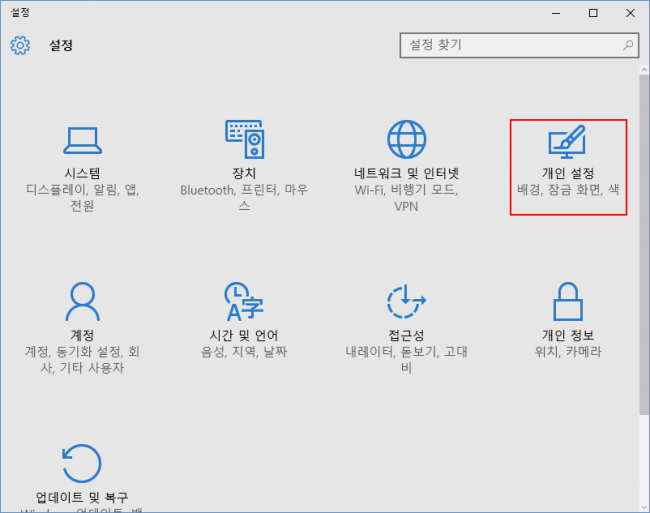Click the scrollbar up arrow
This screenshot has width=650, height=513.
pyautogui.click(x=644, y=70)
